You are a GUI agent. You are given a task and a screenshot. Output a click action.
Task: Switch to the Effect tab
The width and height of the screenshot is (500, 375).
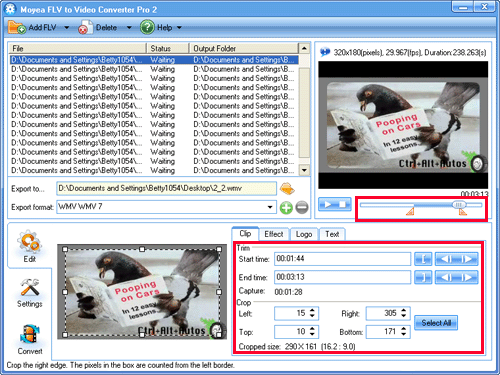274,234
